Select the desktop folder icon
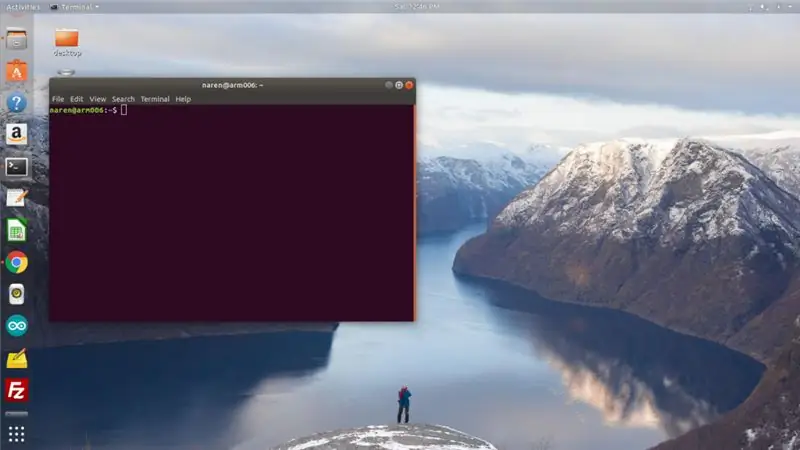 (x=67, y=42)
